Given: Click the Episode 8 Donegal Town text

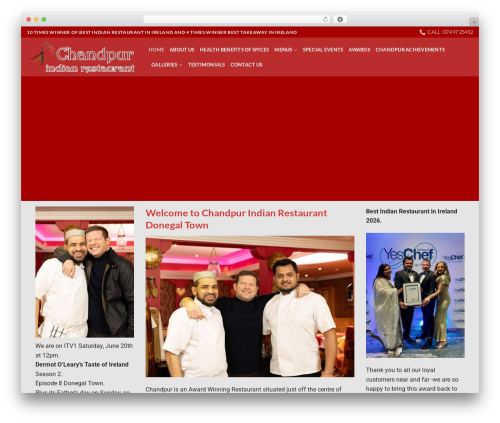Looking at the screenshot, I should 70,383.
